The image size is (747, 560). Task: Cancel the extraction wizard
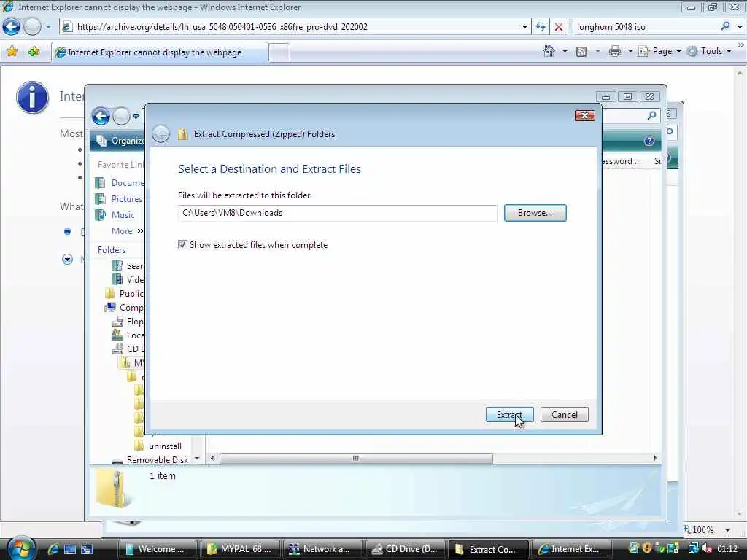(564, 415)
